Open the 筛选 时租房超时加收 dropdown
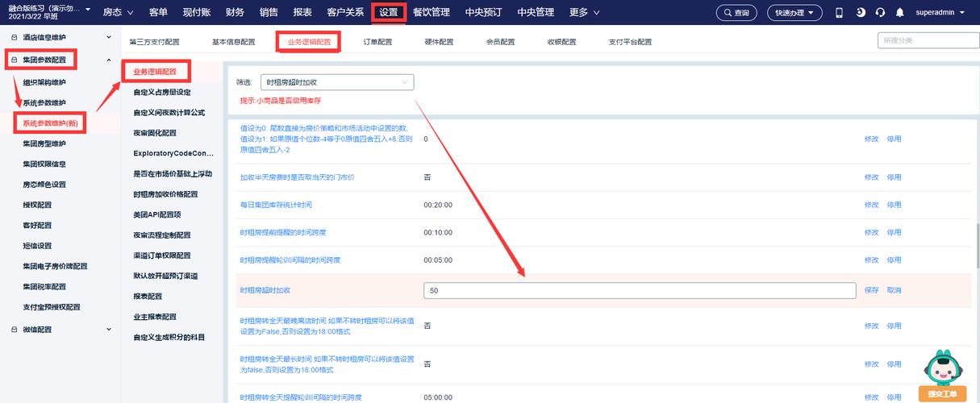980x403 pixels. point(337,82)
